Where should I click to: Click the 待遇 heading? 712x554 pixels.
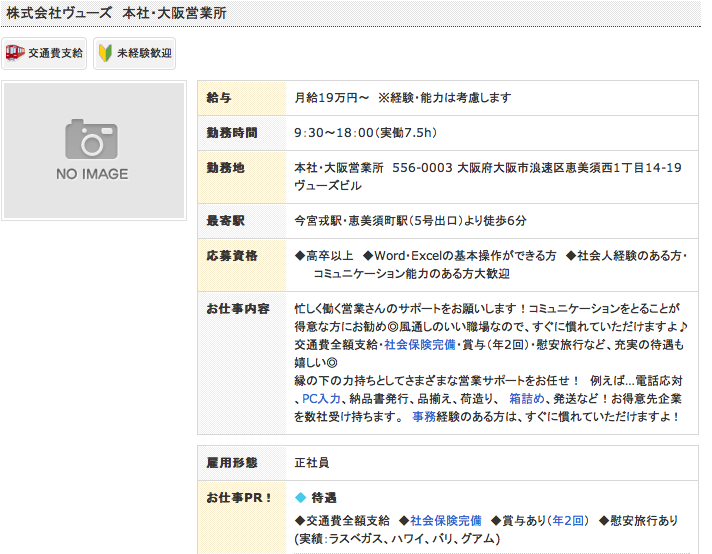[324, 498]
